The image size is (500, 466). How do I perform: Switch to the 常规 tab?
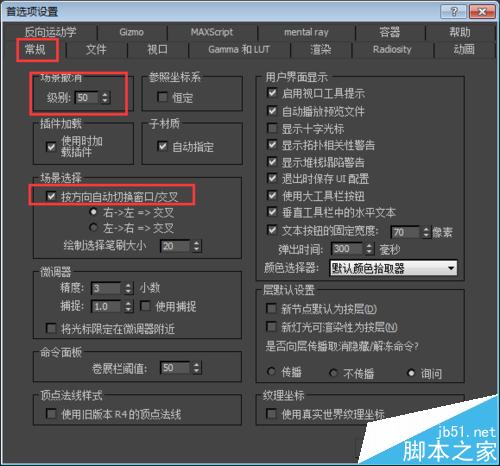click(35, 50)
